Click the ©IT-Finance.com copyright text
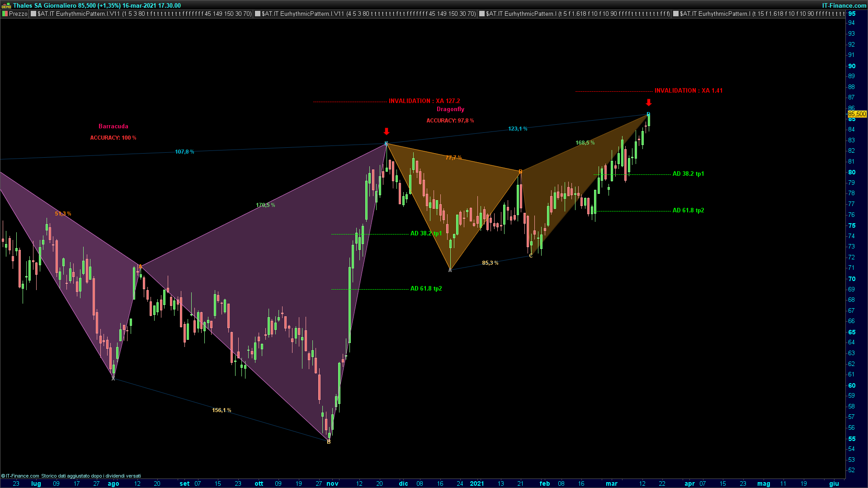 (x=20, y=476)
